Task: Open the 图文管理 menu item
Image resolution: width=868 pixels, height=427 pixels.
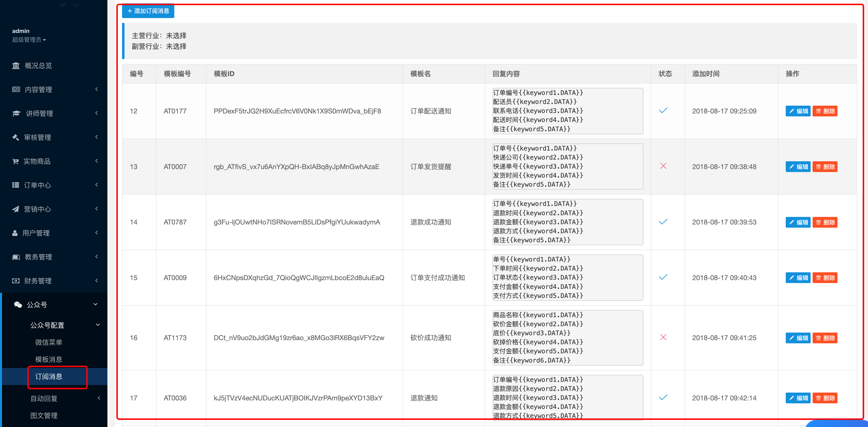Action: click(44, 416)
